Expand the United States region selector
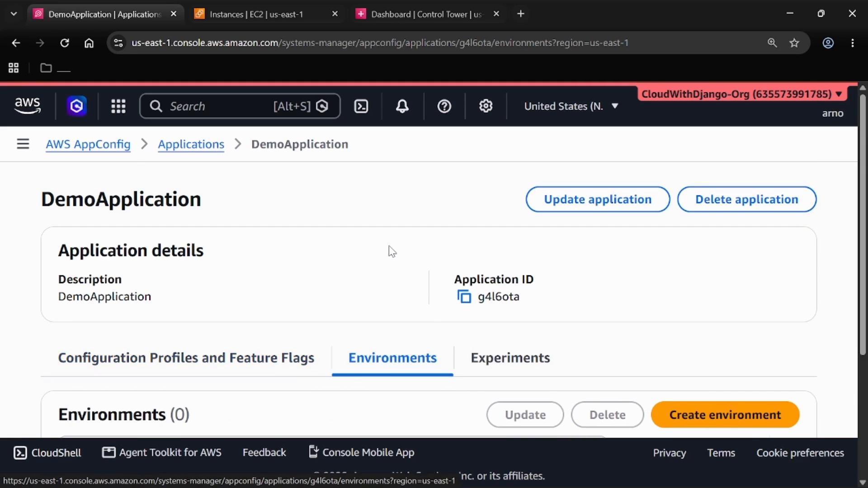The width and height of the screenshot is (868, 488). click(x=571, y=106)
